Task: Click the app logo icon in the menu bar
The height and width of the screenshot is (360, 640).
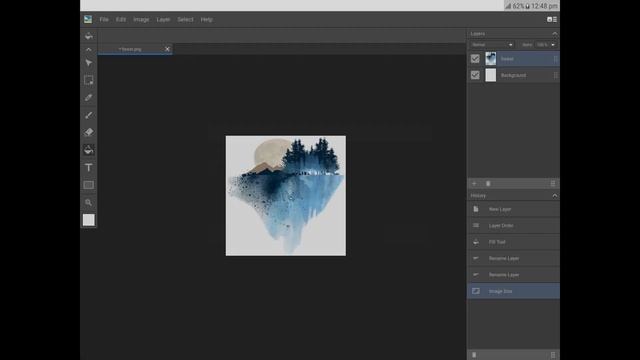Action: pos(88,19)
